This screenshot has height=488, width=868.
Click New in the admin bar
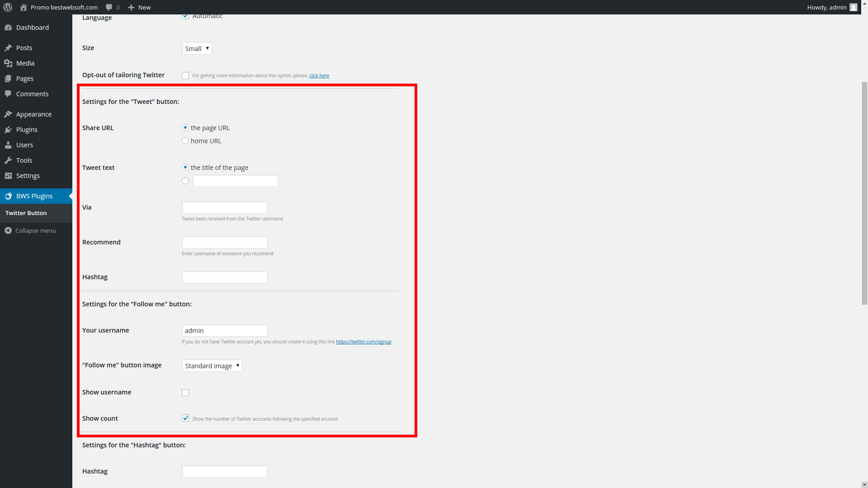pyautogui.click(x=144, y=7)
